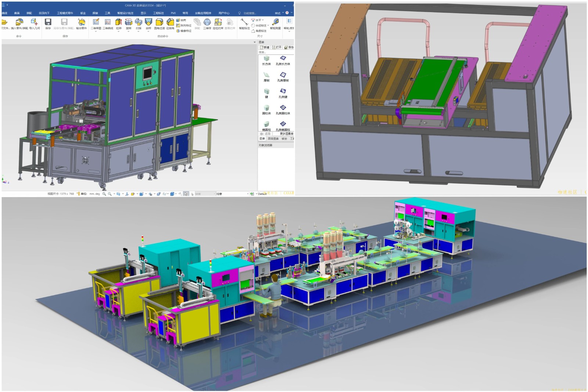588x392 pixels.
Task: Launch the 智能测量 measure tool
Action: click(275, 24)
